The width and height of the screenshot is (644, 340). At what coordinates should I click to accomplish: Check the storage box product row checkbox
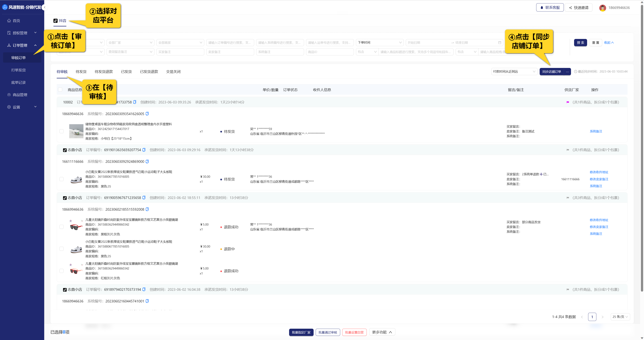pos(62,131)
